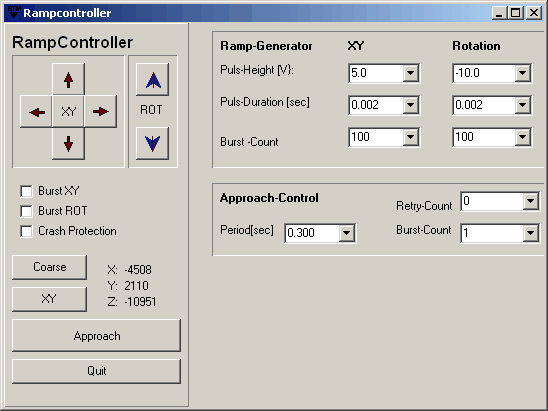
Task: Toggle the Crash Protection checkbox
Action: [x=26, y=231]
